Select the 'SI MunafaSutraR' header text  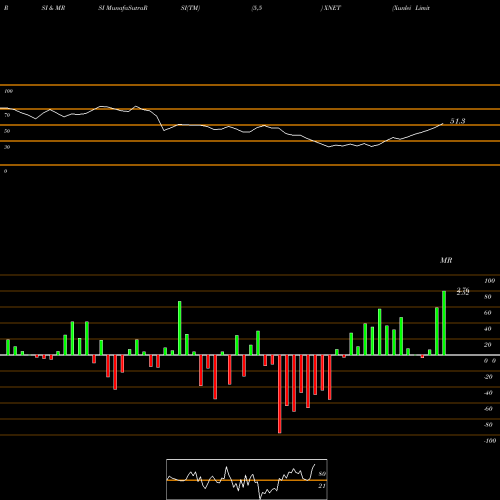click(x=123, y=8)
